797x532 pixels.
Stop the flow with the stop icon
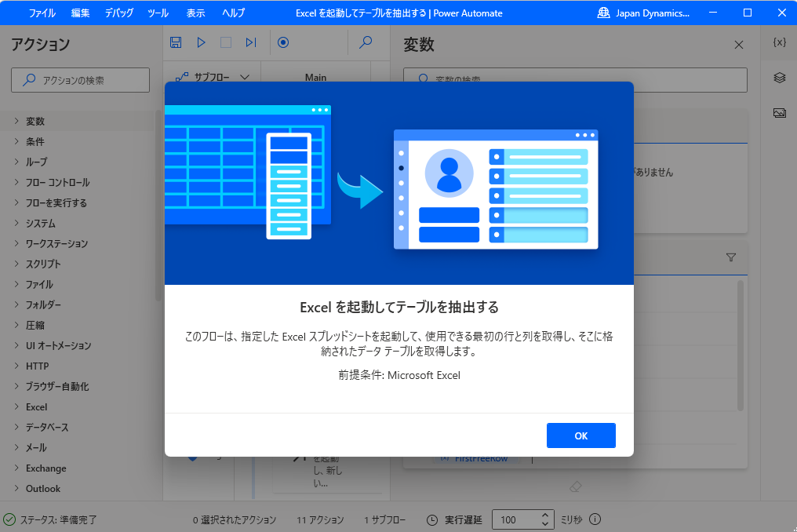coord(226,42)
